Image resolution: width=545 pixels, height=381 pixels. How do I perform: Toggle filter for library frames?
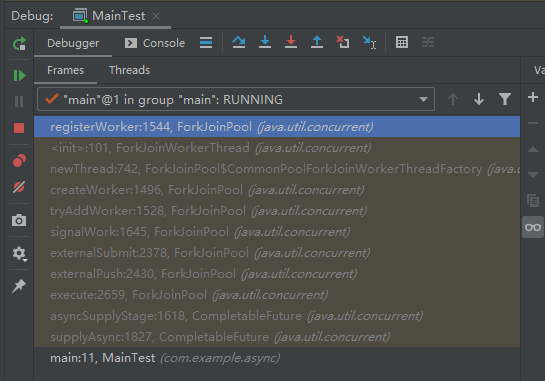point(505,99)
